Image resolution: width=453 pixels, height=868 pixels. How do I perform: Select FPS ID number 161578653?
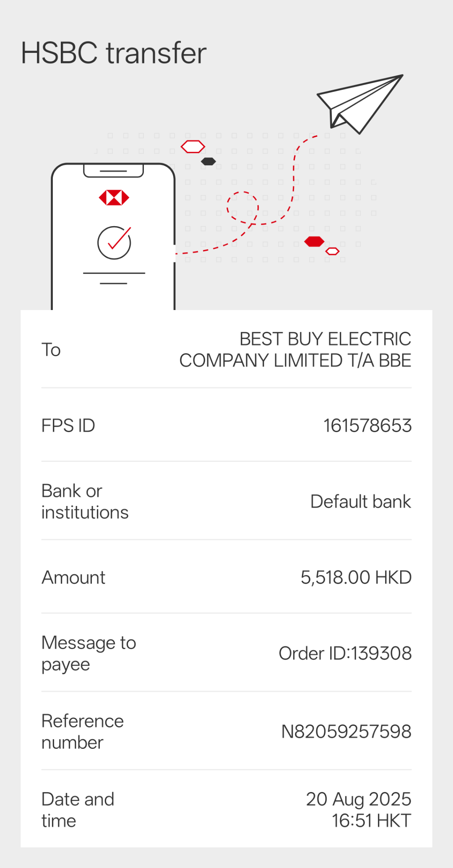click(367, 425)
